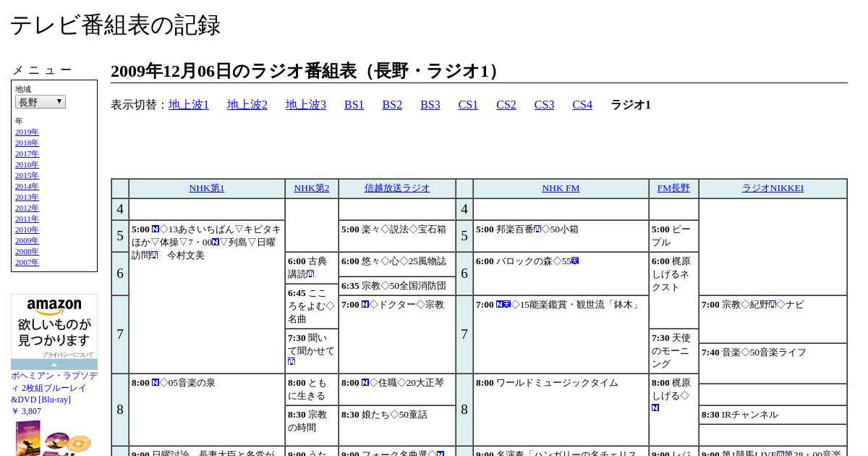Open the 2009年 year link
The width and height of the screenshot is (868, 456).
(27, 240)
